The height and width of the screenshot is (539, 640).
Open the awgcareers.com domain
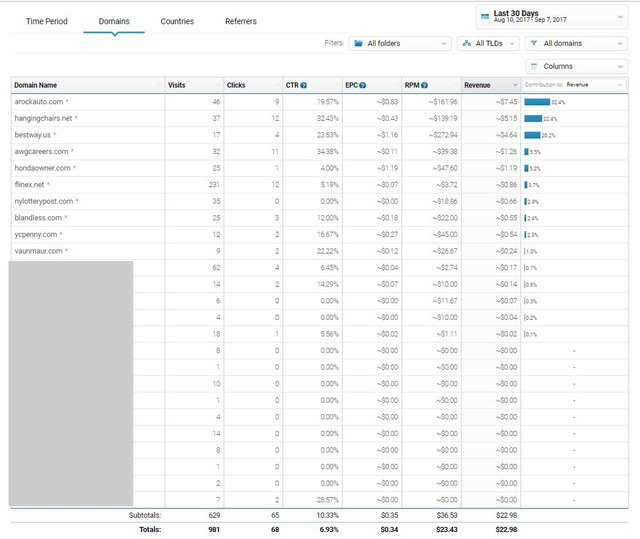point(41,151)
